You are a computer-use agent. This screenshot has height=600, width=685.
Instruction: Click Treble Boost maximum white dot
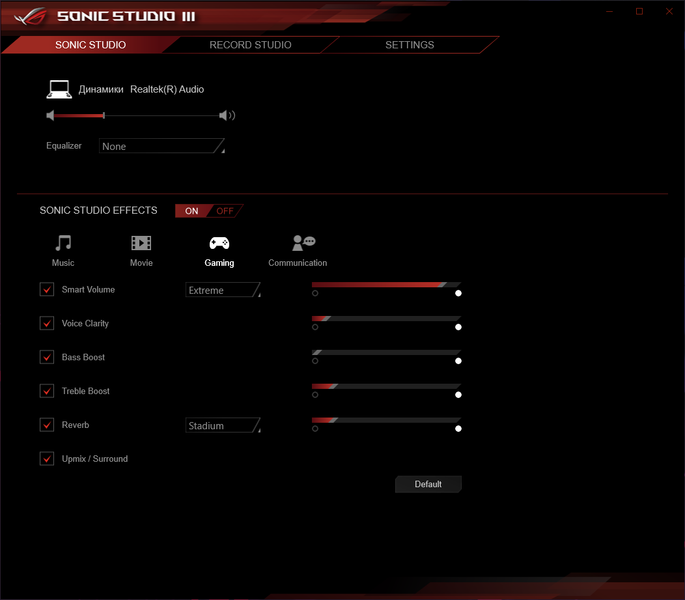(x=458, y=395)
